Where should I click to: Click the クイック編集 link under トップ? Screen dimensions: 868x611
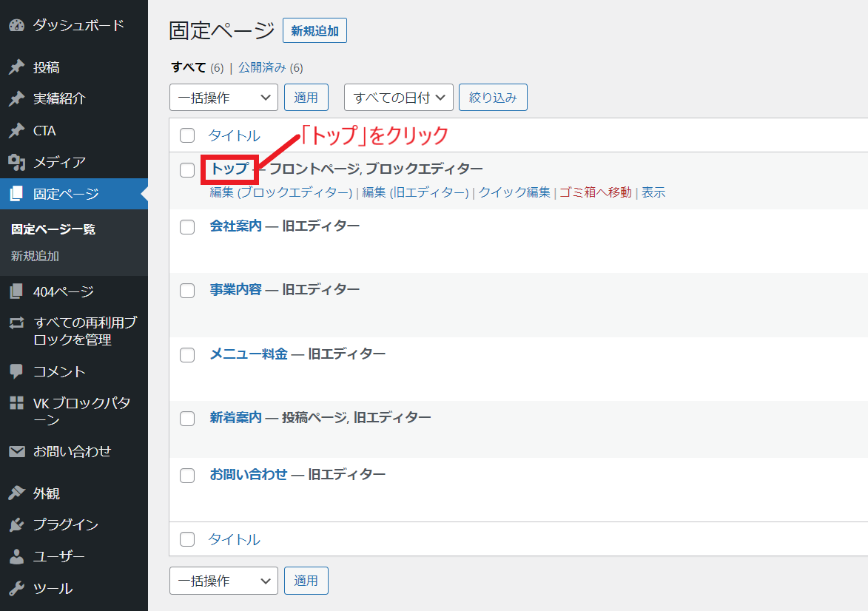tap(514, 192)
